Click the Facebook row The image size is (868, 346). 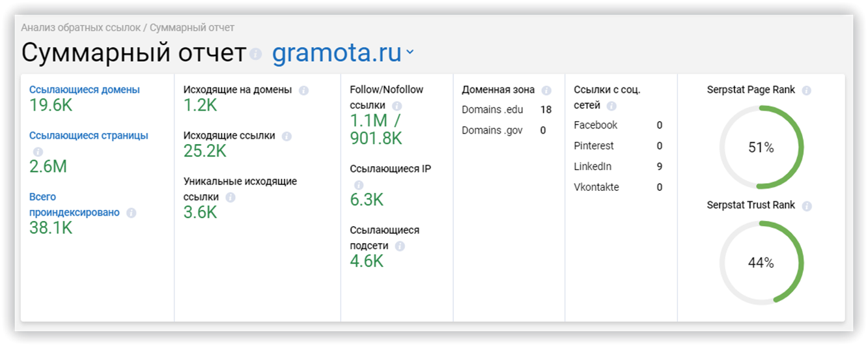(x=618, y=125)
